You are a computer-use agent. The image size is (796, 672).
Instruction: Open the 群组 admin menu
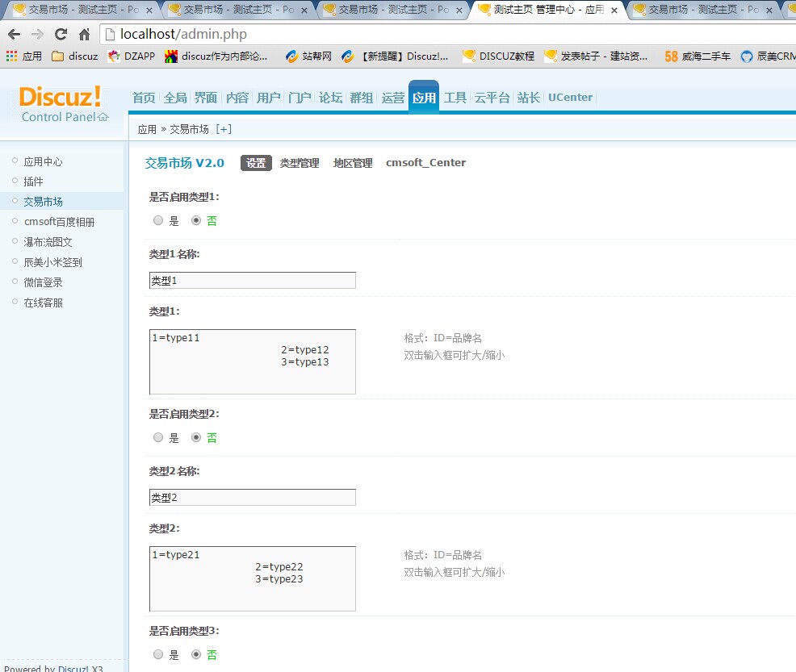[x=362, y=98]
